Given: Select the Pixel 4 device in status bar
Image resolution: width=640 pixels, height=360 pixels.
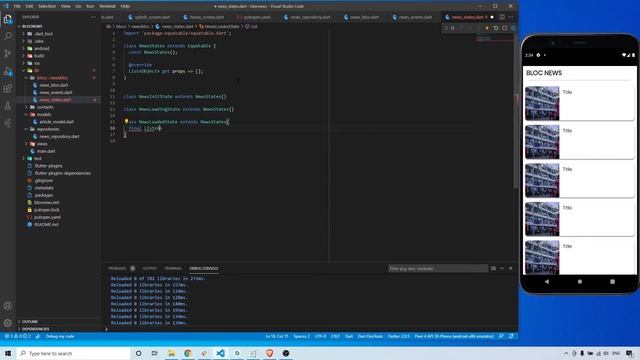Looking at the screenshot, I should pos(454,336).
